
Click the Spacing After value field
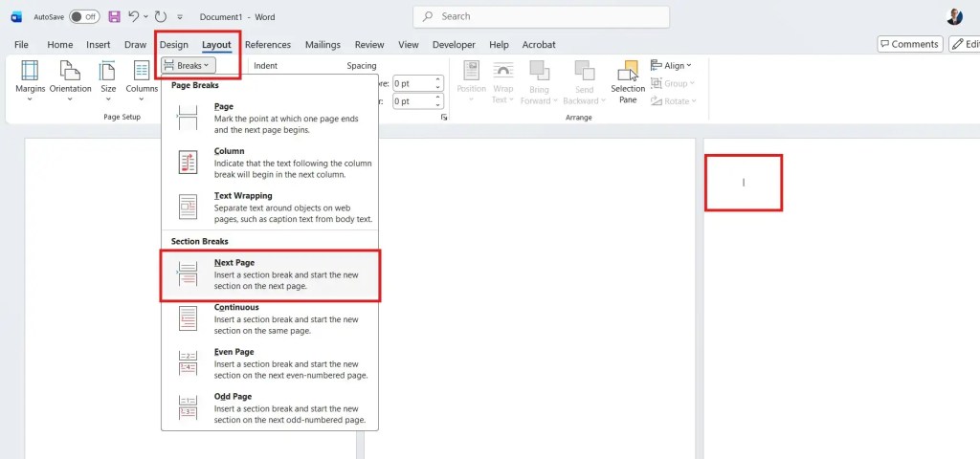click(x=413, y=101)
